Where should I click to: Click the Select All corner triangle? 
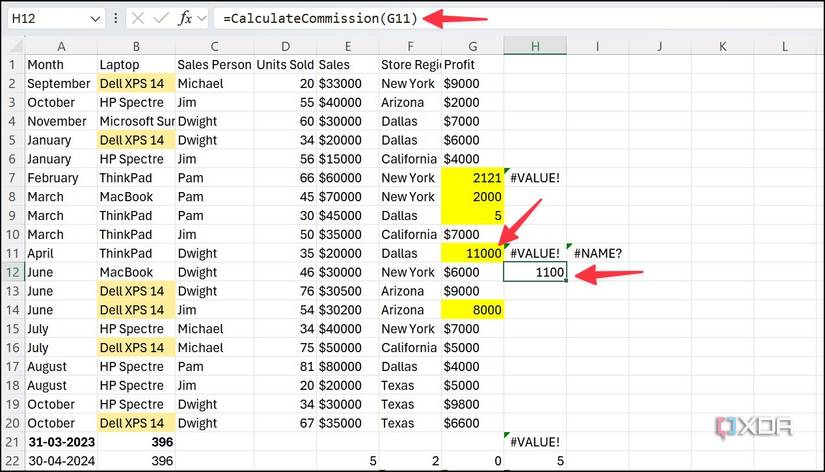(x=16, y=46)
